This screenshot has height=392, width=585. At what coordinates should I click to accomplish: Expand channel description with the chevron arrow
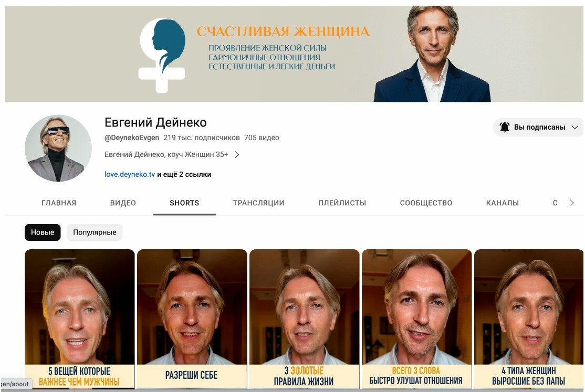(x=237, y=154)
